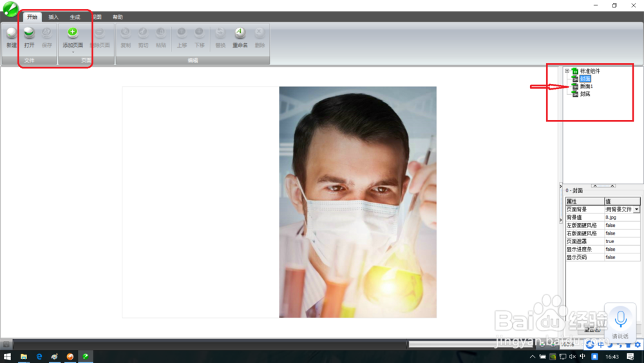Open the 页面背景 value dropdown

pos(636,210)
